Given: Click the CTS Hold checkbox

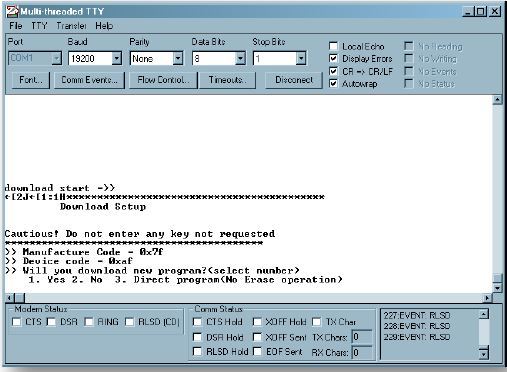Looking at the screenshot, I should (x=197, y=322).
